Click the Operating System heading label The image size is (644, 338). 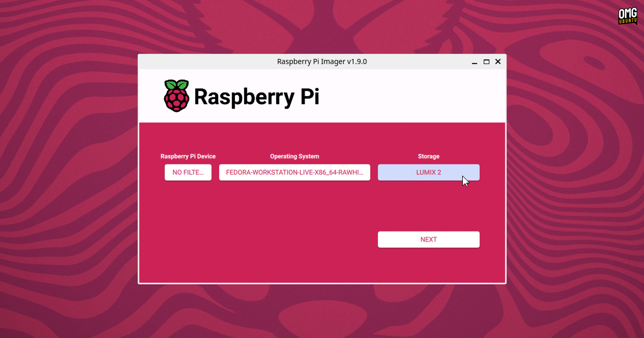coord(294,156)
